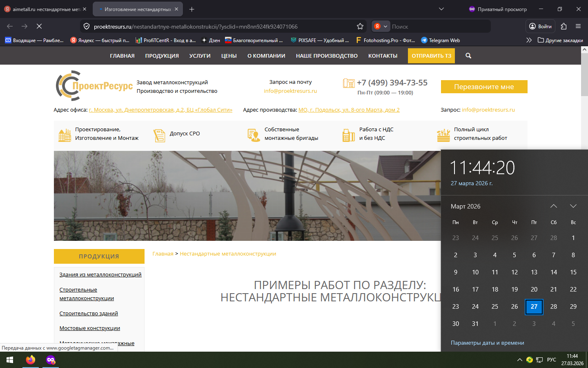Open the Firefox hamburger application menu

578,26
